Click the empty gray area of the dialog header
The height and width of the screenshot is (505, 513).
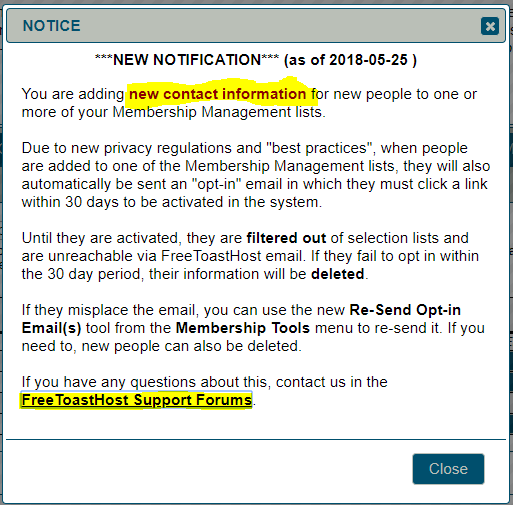280,26
